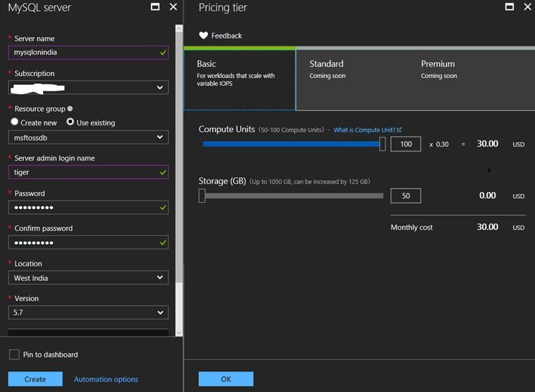Click the Create button

click(x=35, y=379)
